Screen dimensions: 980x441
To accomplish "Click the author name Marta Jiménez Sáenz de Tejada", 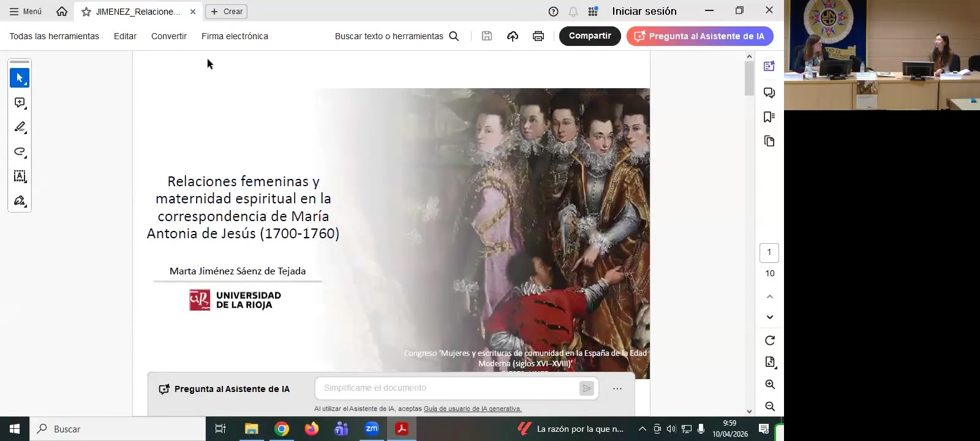I will 238,271.
